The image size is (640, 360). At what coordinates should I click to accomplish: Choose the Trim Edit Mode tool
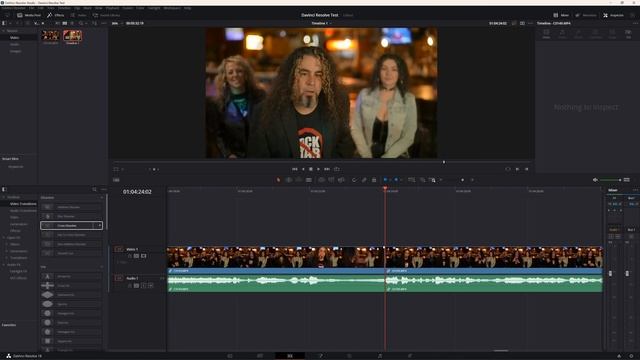[289, 180]
